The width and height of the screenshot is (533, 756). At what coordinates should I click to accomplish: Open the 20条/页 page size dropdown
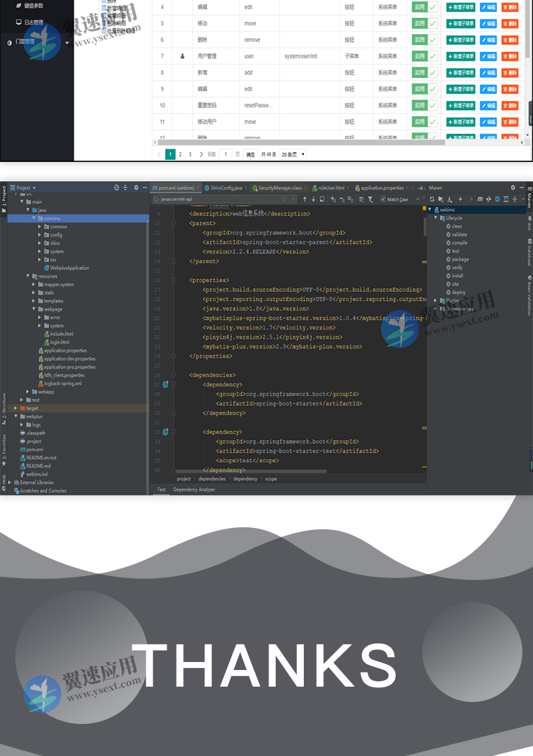[x=293, y=154]
